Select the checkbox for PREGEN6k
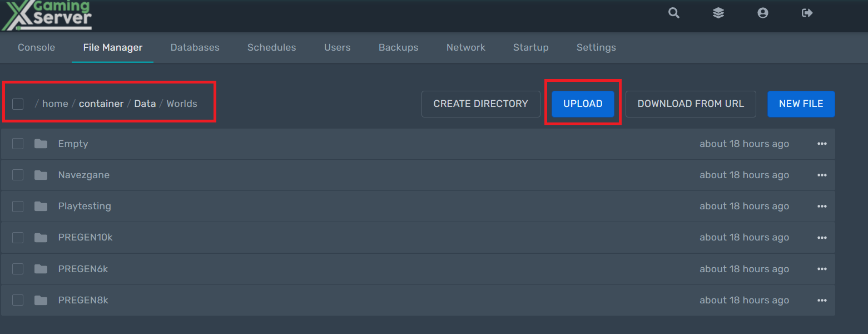Image resolution: width=868 pixels, height=334 pixels. click(x=17, y=269)
